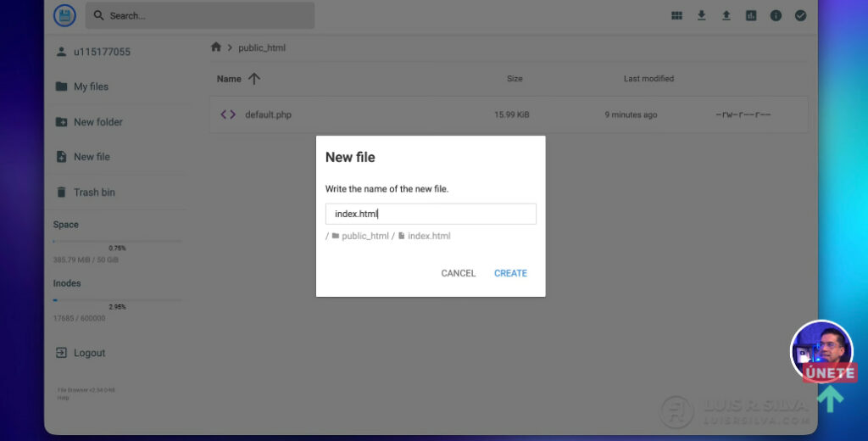Screen dimensions: 868x441
Task: Open the Trash bin
Action: 94,193
